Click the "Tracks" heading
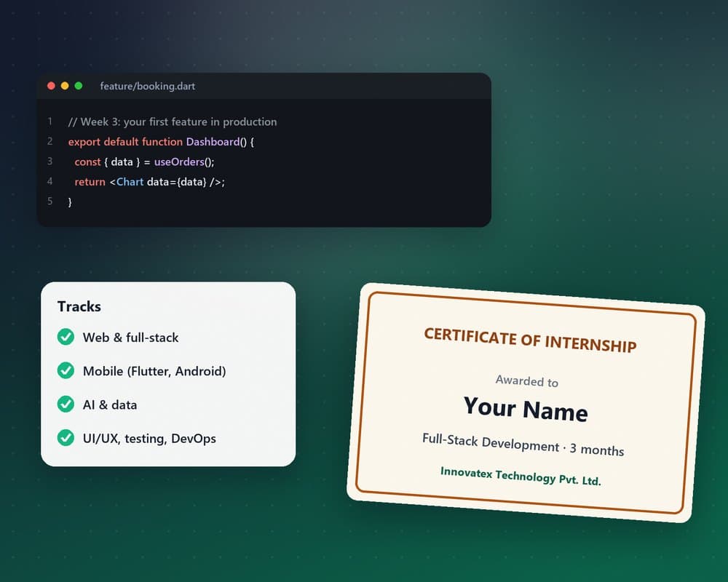The width and height of the screenshot is (728, 582). tap(79, 306)
